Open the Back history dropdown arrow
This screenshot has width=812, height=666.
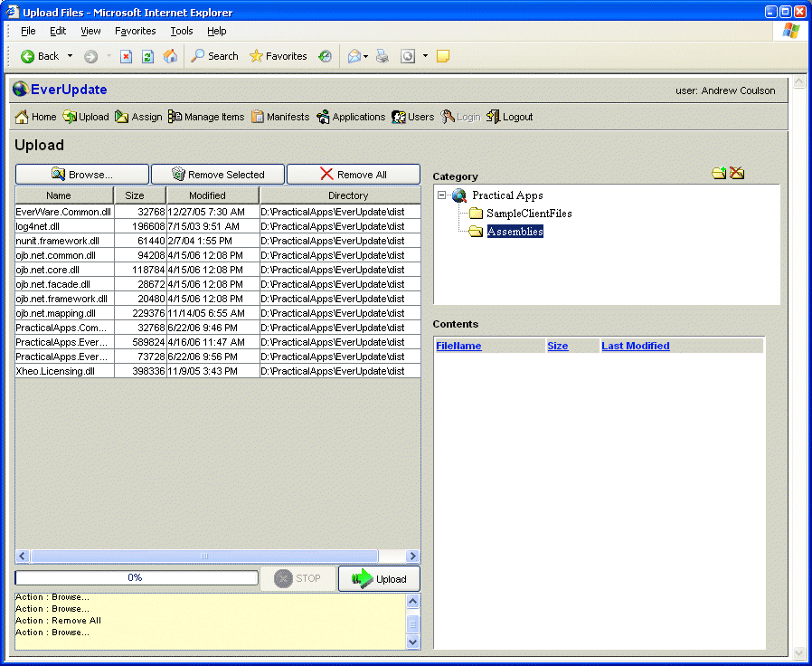[x=70, y=56]
